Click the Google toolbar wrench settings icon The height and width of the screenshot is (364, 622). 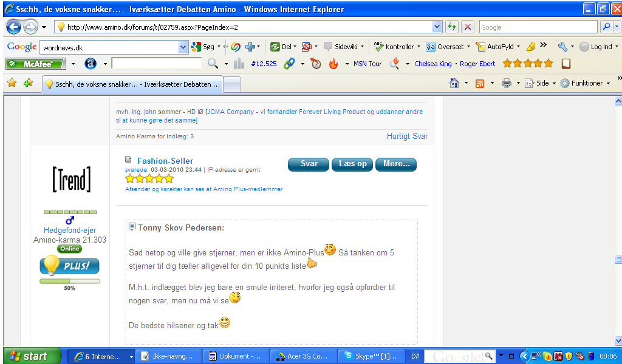pos(562,47)
